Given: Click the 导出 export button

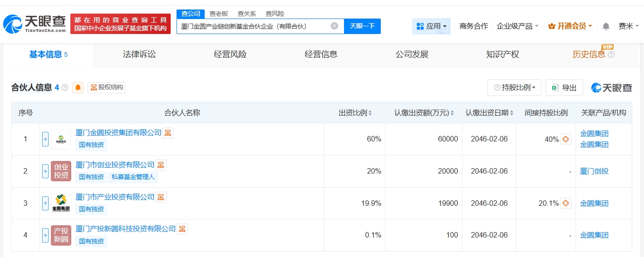Looking at the screenshot, I should coord(564,87).
